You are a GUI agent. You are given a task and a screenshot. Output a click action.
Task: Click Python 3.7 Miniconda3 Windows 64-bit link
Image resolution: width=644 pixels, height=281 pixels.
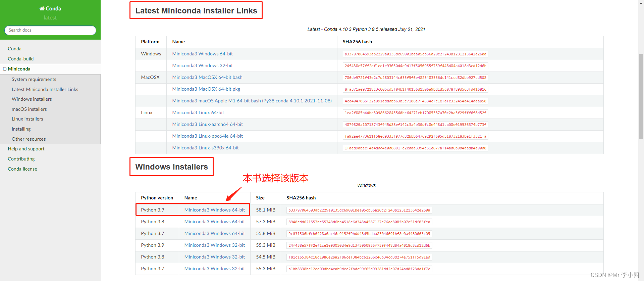coord(215,233)
